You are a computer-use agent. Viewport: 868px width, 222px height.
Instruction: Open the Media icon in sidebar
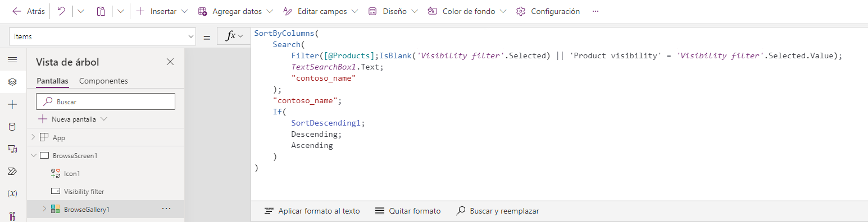coord(12,149)
